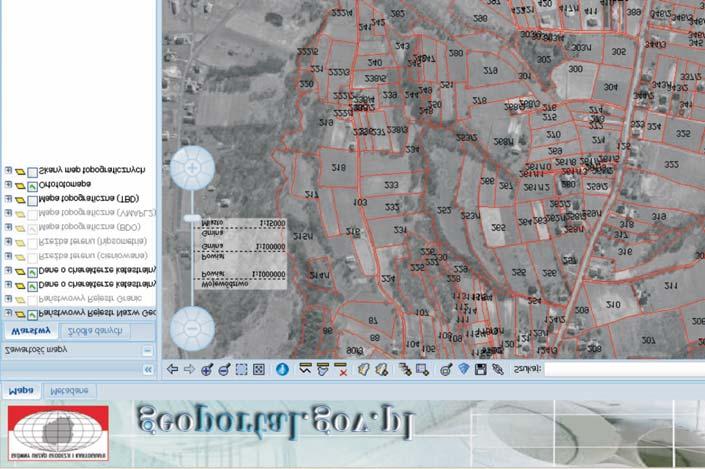Activate the blue info identify tool
705x469 pixels.
(282, 370)
